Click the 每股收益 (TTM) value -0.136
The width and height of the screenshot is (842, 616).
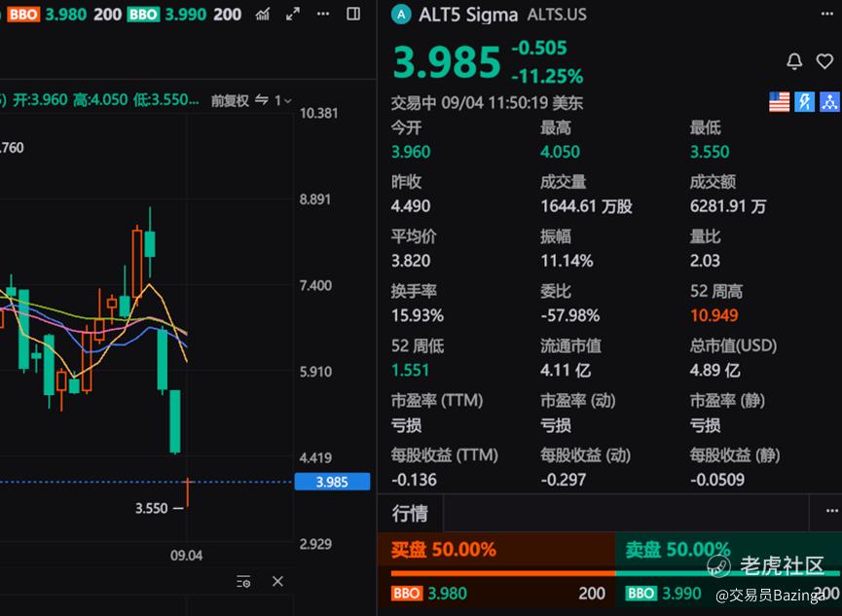click(414, 480)
